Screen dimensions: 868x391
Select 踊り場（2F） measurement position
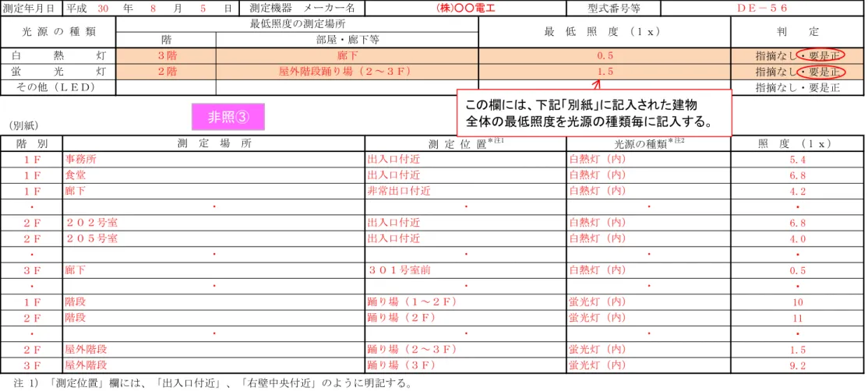(401, 318)
